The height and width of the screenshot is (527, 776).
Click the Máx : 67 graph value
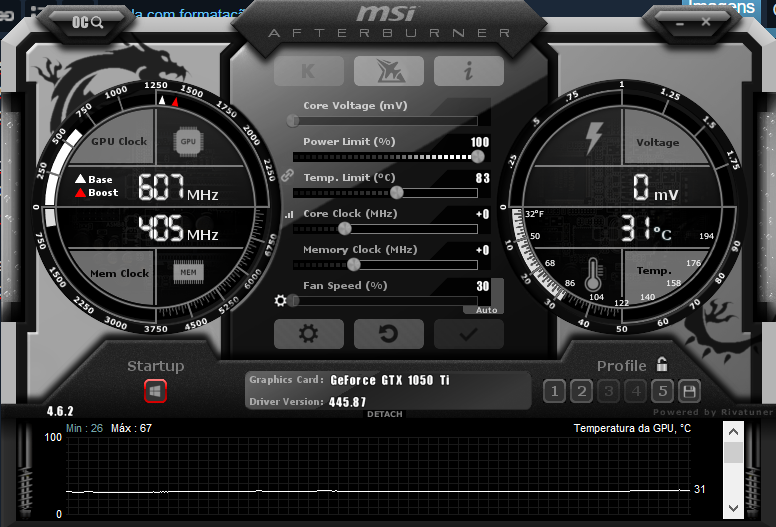(x=131, y=429)
